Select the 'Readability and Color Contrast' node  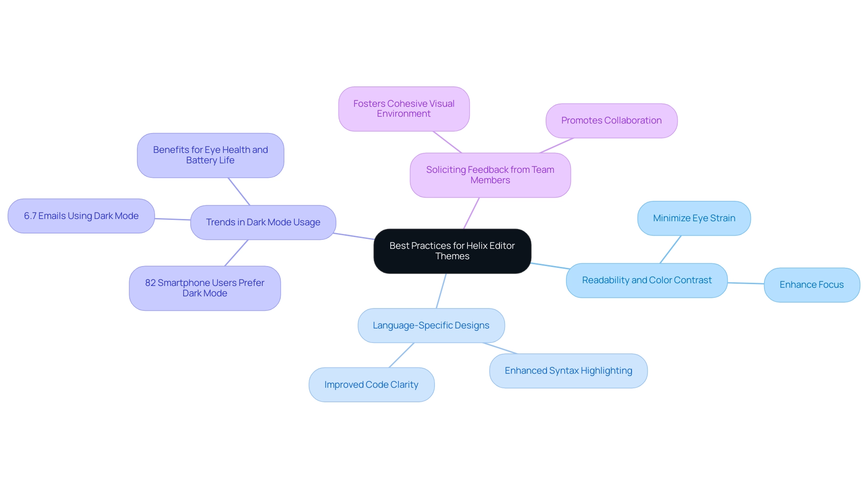pos(646,280)
